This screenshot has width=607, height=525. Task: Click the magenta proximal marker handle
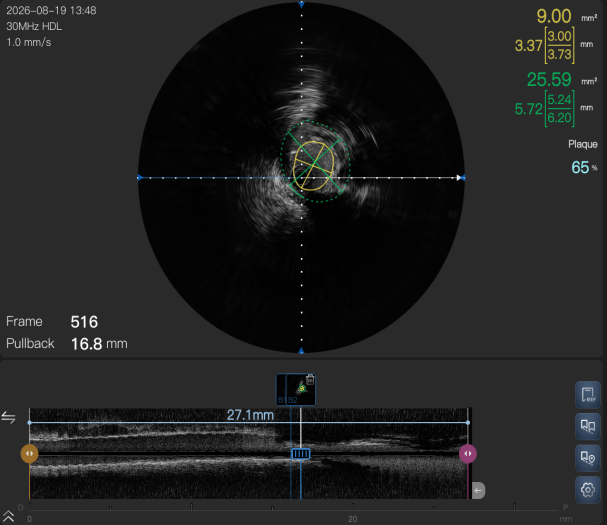click(468, 453)
